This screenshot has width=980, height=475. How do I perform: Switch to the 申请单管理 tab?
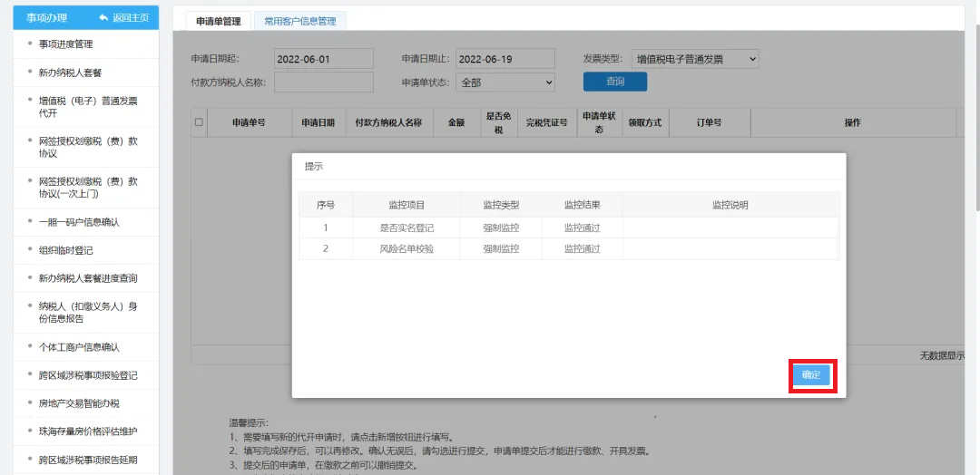(x=218, y=21)
